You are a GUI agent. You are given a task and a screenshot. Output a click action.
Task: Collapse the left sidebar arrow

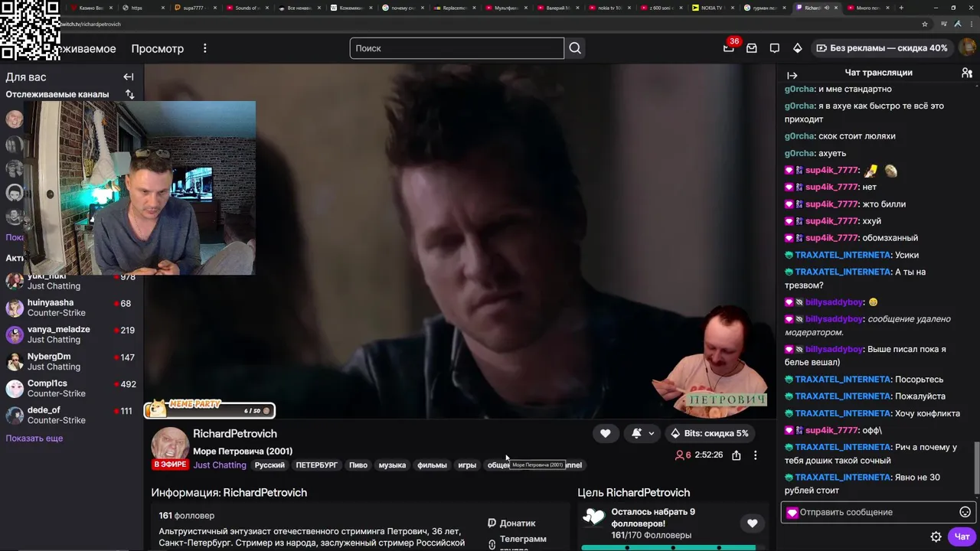[129, 77]
